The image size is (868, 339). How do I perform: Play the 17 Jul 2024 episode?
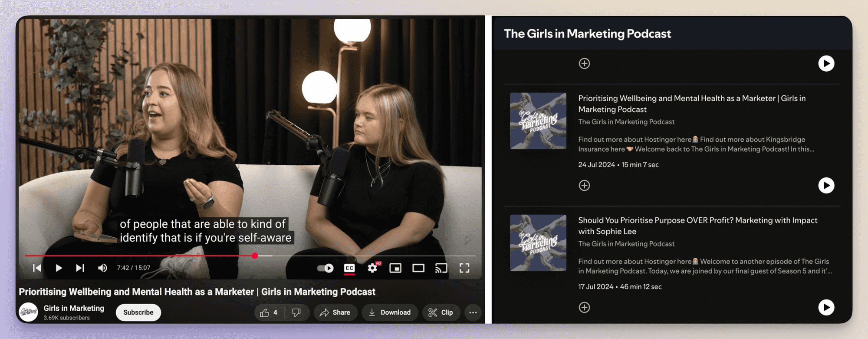click(826, 308)
